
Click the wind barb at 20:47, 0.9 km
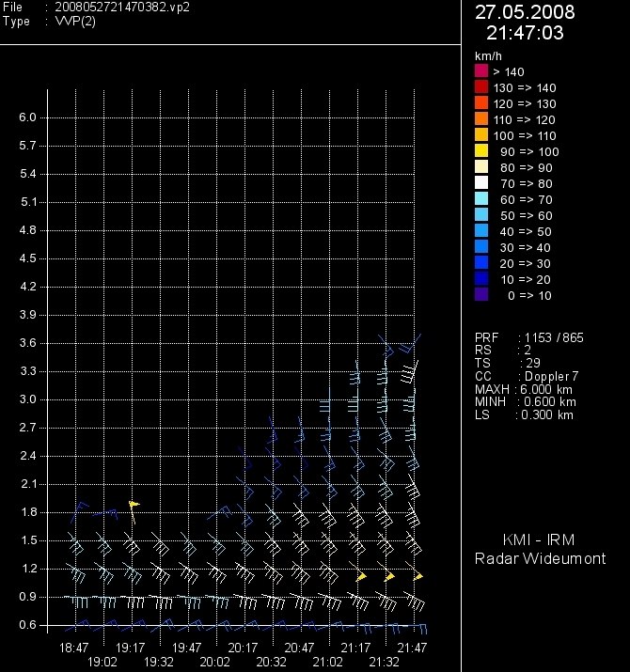click(x=302, y=602)
